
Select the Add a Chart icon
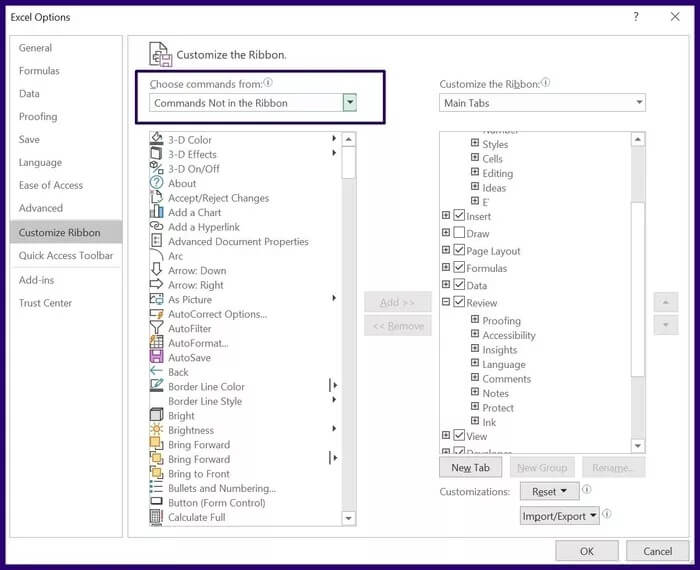click(x=156, y=212)
